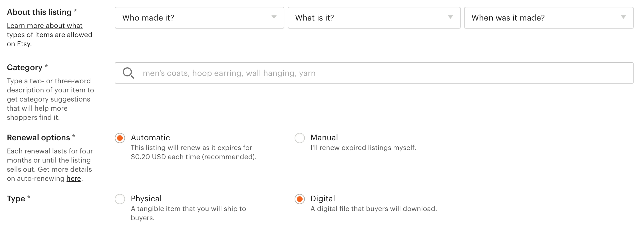
Task: Choose Physical listing type
Action: pos(120,199)
